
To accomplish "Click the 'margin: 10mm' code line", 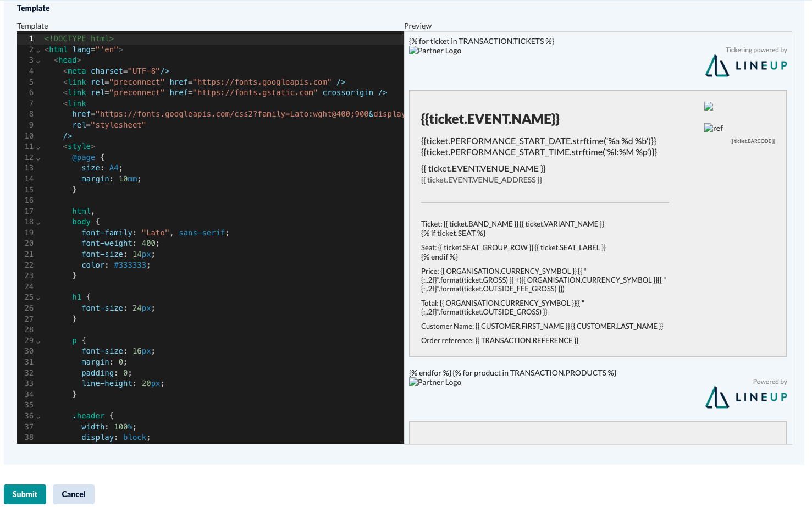I will [111, 179].
